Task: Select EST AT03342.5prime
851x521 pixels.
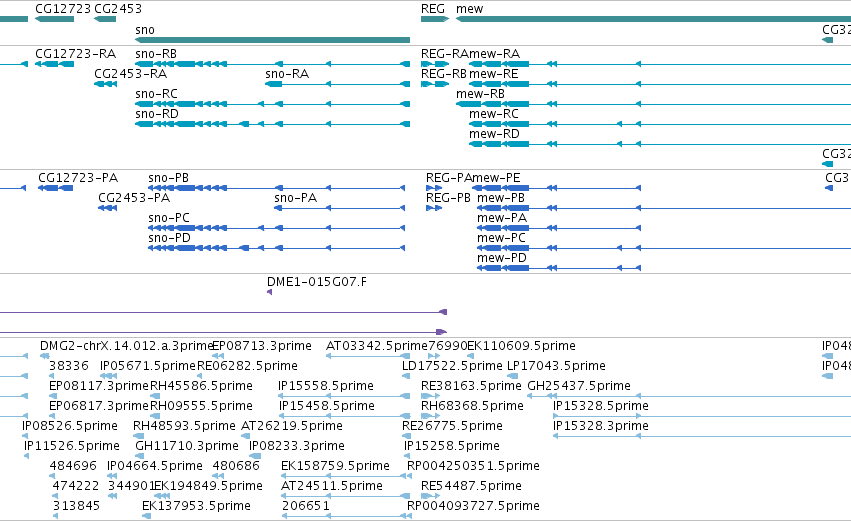Action: [368, 356]
